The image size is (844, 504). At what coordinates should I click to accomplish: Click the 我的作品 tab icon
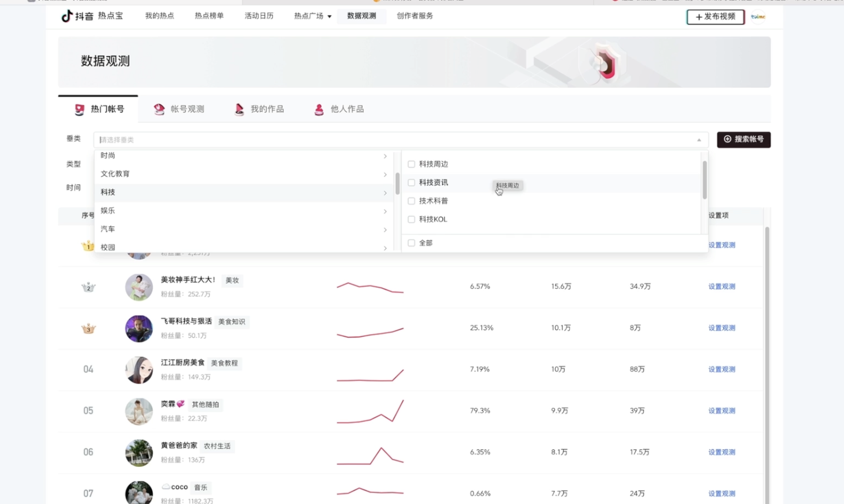239,109
